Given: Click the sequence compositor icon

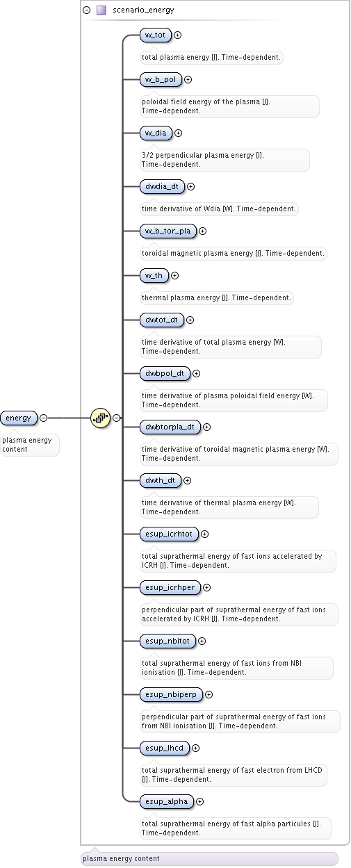Looking at the screenshot, I should pos(101,418).
